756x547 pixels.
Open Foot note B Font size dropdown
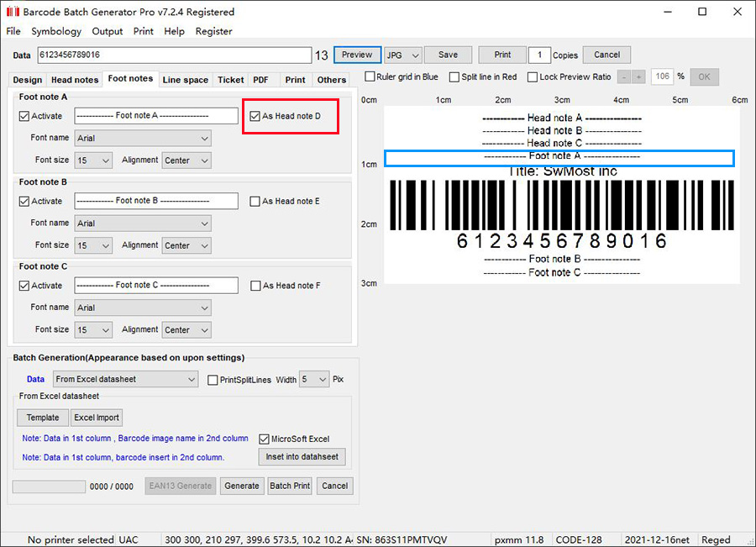(93, 245)
